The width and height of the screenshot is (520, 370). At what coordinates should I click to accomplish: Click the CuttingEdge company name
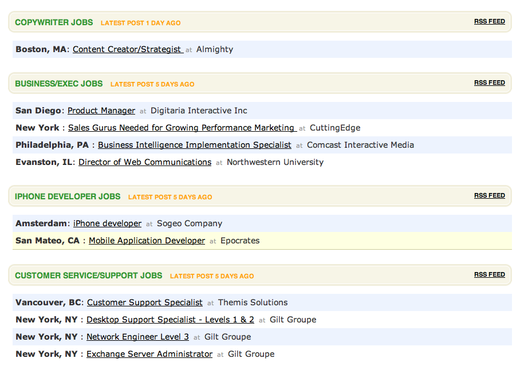coord(335,128)
